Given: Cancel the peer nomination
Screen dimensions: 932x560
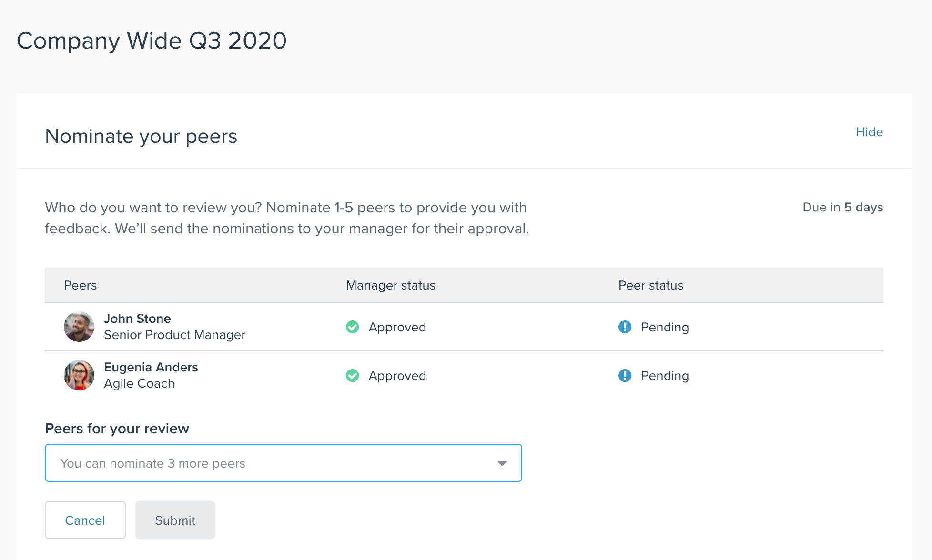Looking at the screenshot, I should point(85,520).
